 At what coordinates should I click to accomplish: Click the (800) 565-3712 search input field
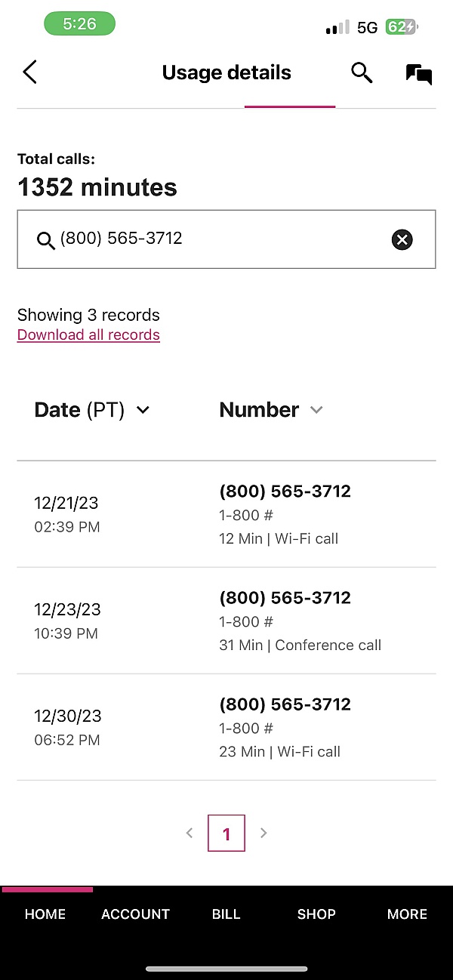[x=219, y=239]
